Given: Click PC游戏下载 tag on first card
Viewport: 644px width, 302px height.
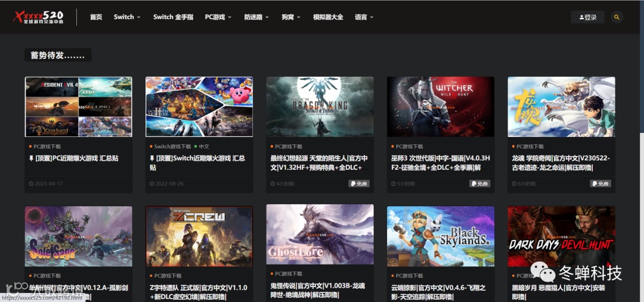Looking at the screenshot, I should click(47, 147).
